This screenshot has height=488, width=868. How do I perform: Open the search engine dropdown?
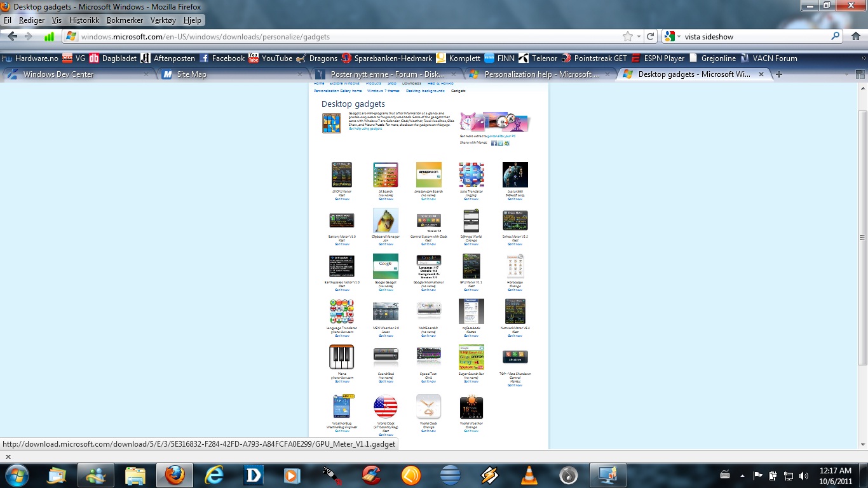tap(672, 37)
